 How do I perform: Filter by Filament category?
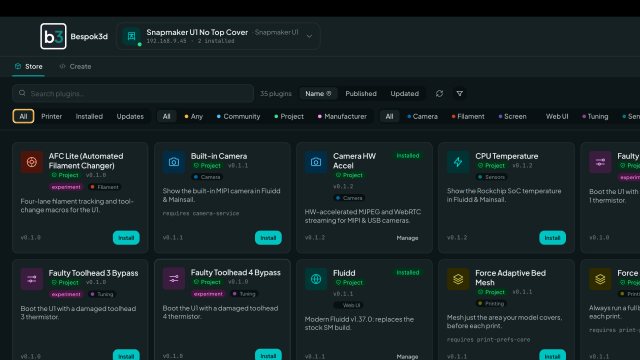click(468, 116)
